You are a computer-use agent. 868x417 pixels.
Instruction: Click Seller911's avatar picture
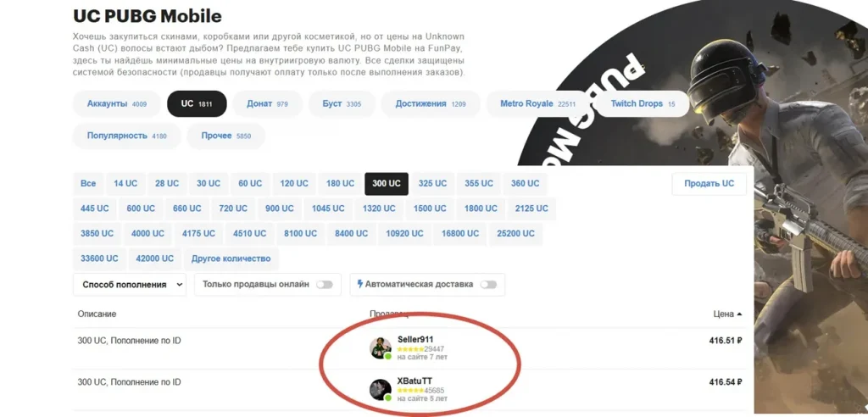click(x=381, y=348)
